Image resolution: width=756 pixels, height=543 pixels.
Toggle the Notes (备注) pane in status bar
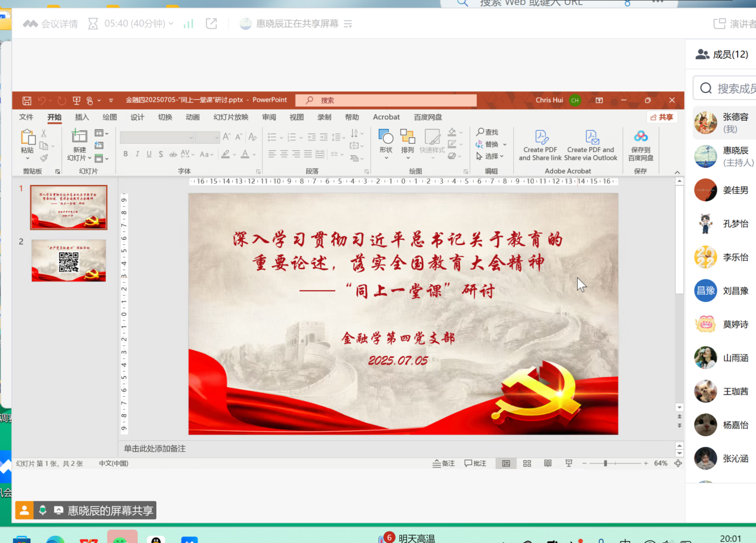tap(443, 464)
